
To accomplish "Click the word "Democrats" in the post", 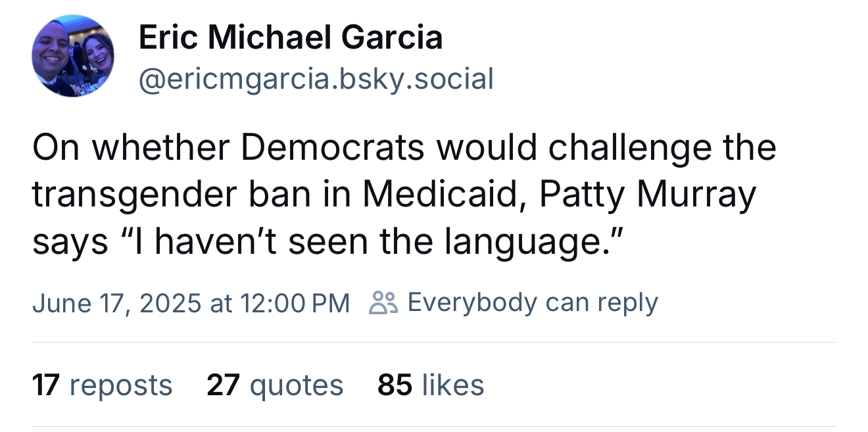I will 333,148.
